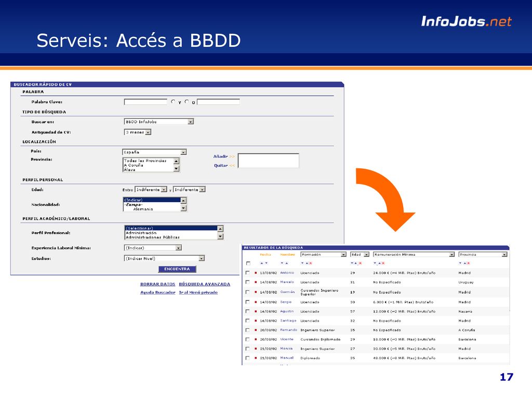532x399 pixels.
Task: Click the ENCUENTRA search button
Action: point(177,269)
